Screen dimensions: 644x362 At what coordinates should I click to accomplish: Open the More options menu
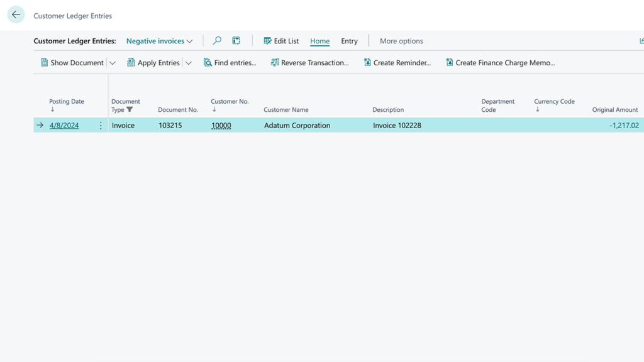click(401, 41)
